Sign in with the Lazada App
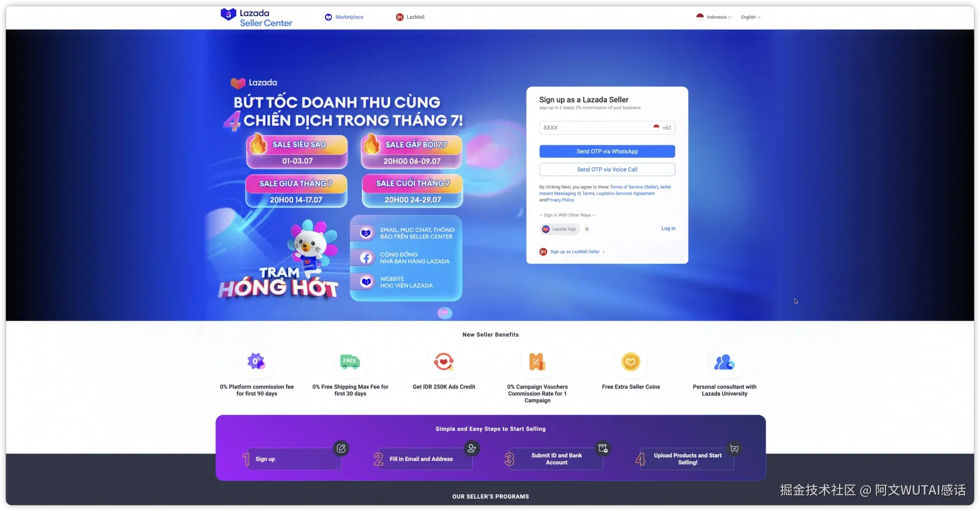Viewport: 980px width, 511px height. pyautogui.click(x=559, y=229)
